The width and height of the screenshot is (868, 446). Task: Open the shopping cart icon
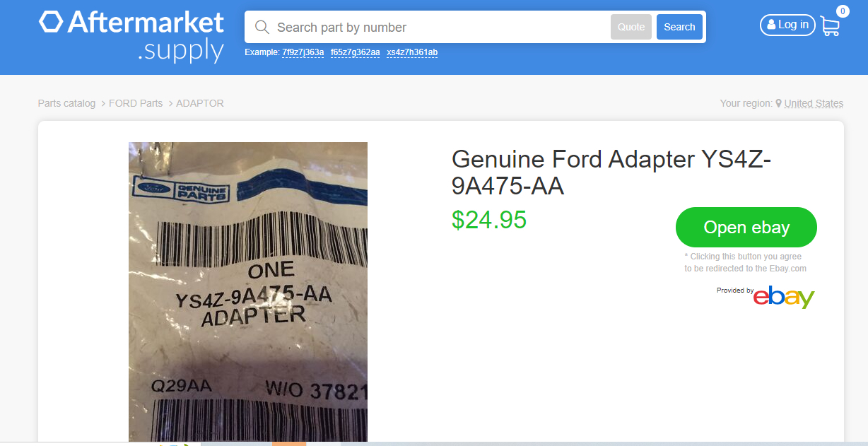pos(830,26)
